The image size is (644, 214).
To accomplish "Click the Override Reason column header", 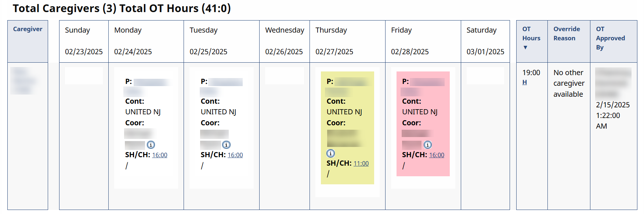I will pos(567,34).
